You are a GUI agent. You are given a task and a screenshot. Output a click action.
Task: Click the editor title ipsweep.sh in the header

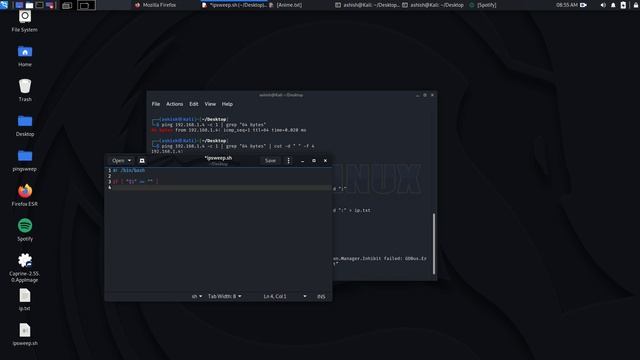click(218, 158)
